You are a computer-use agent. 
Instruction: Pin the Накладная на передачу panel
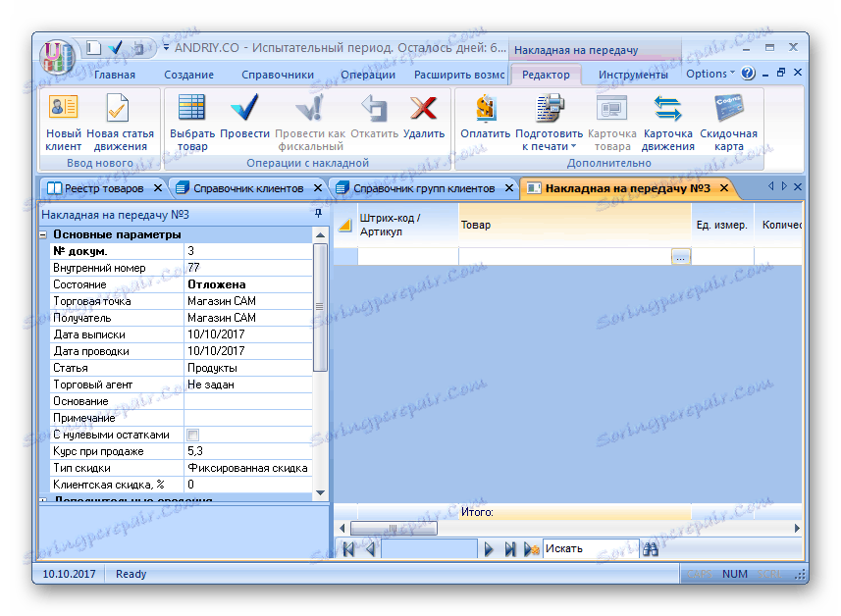point(318,214)
